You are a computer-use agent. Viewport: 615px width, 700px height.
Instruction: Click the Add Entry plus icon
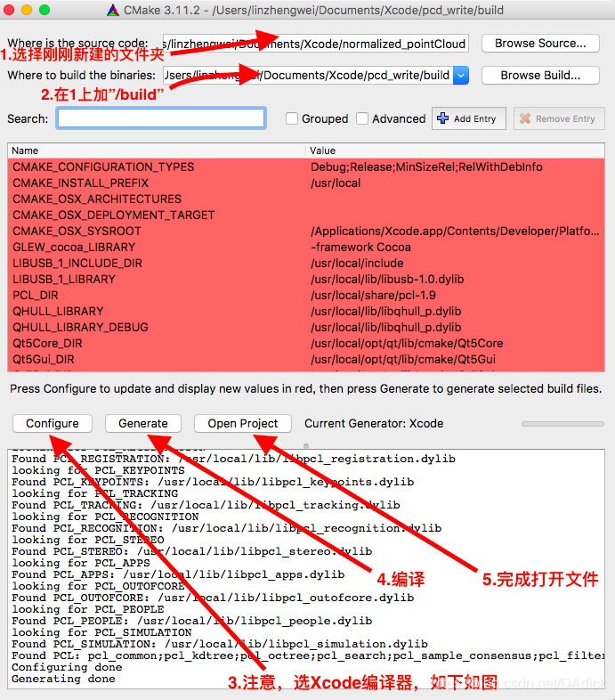point(442,118)
